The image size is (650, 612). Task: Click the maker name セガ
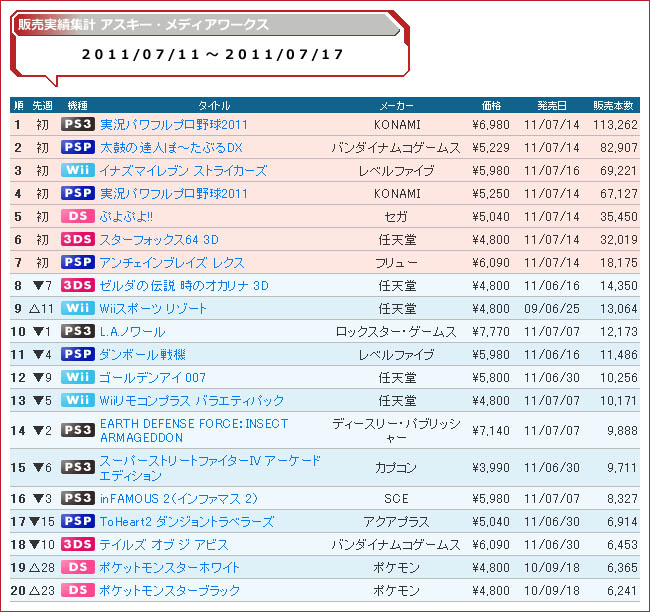click(x=396, y=216)
